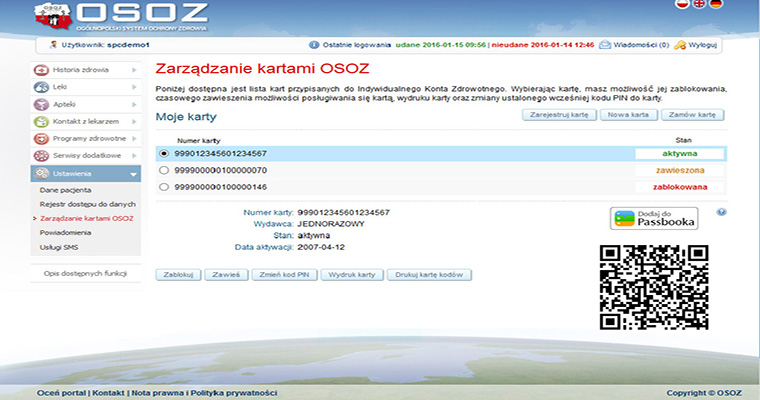Screen dimensions: 760x400
Task: Click the keys icon next to Wyloguj
Action: click(x=680, y=45)
